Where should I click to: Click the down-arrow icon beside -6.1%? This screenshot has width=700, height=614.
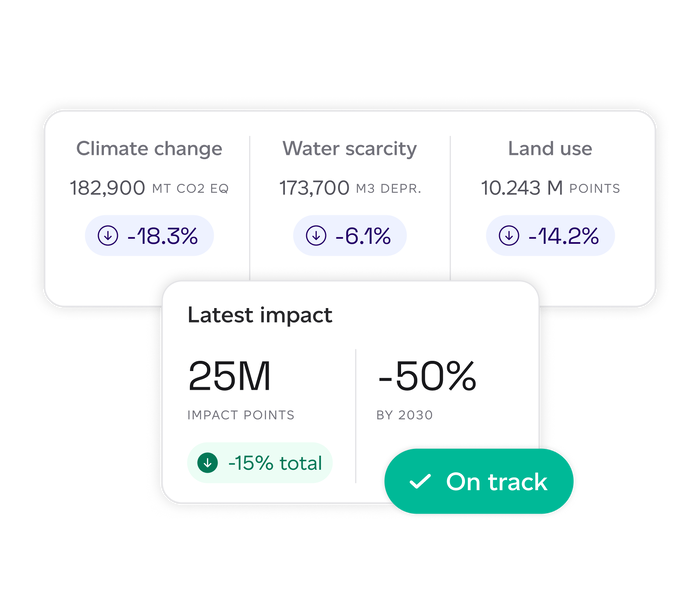tap(316, 237)
